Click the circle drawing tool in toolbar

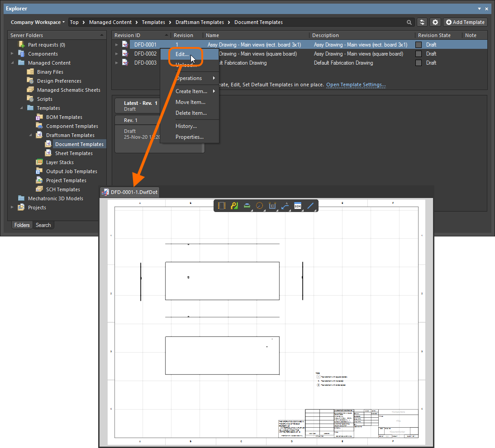pos(259,206)
